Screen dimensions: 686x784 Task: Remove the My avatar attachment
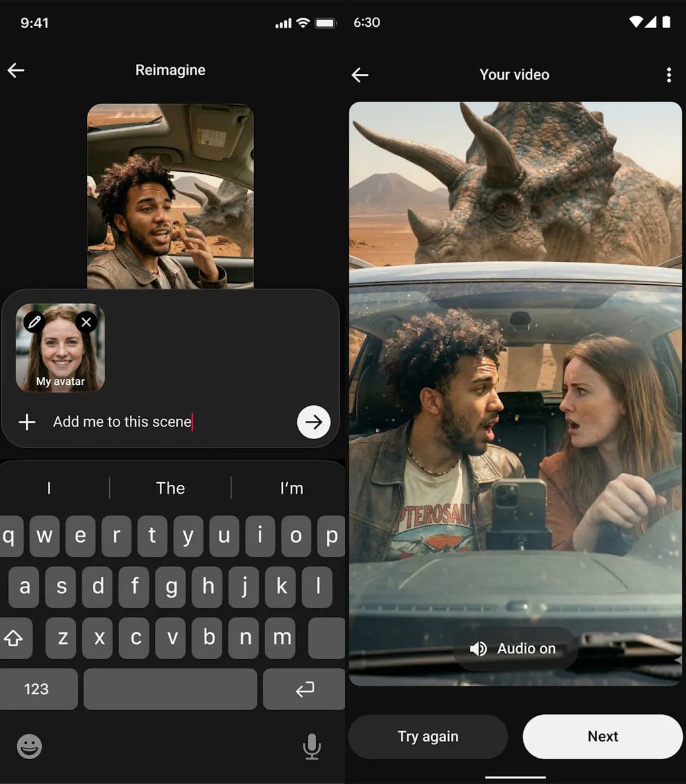[86, 322]
